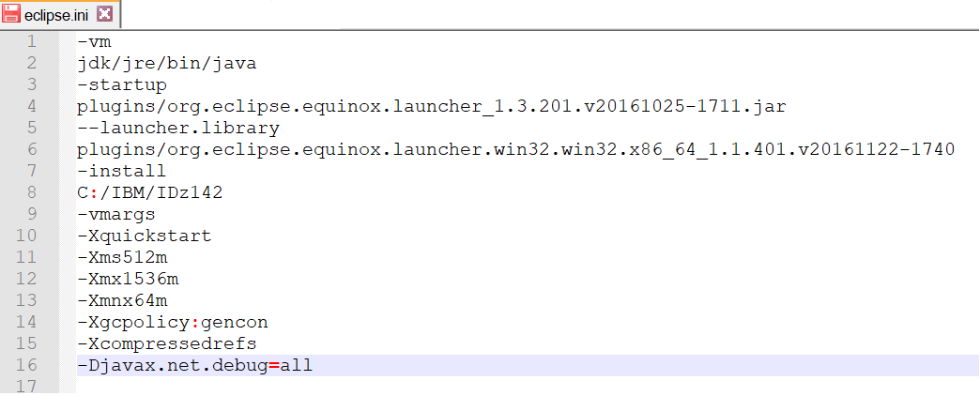Click the -Xgcpolicy:gencon line
This screenshot has width=980, height=396.
pyautogui.click(x=173, y=323)
